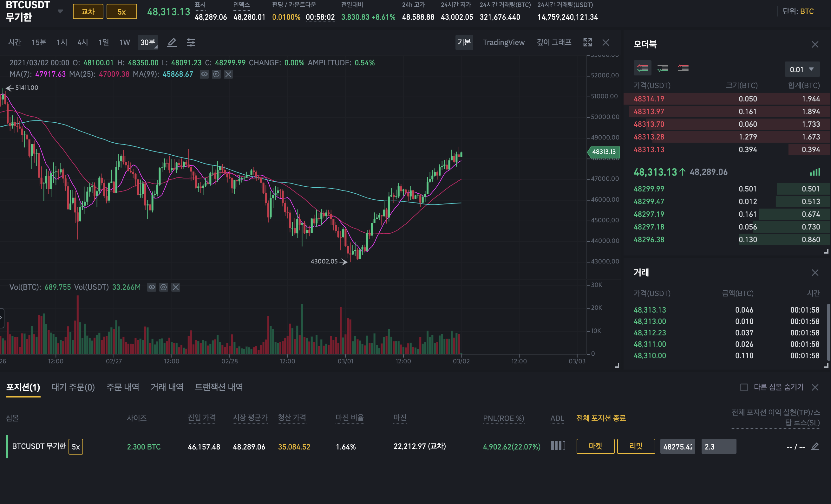
Task: Click the orderbook green depth bars icon
Action: (815, 172)
